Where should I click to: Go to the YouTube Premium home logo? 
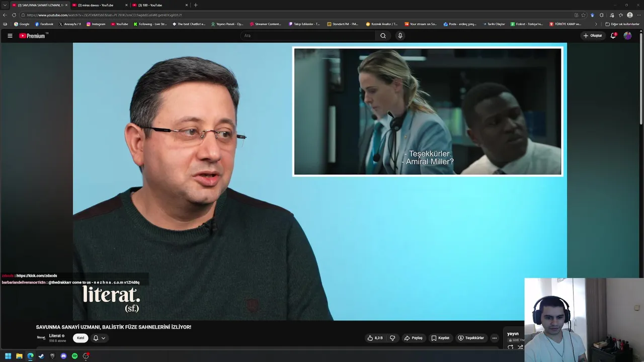pos(33,36)
